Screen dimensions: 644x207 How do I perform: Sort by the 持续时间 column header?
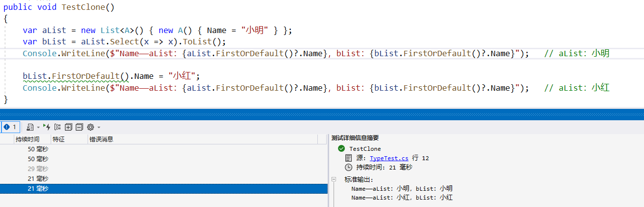(27, 139)
